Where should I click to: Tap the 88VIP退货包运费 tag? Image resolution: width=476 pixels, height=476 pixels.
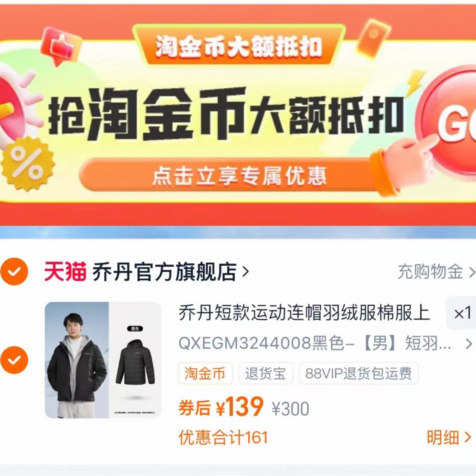point(359,373)
